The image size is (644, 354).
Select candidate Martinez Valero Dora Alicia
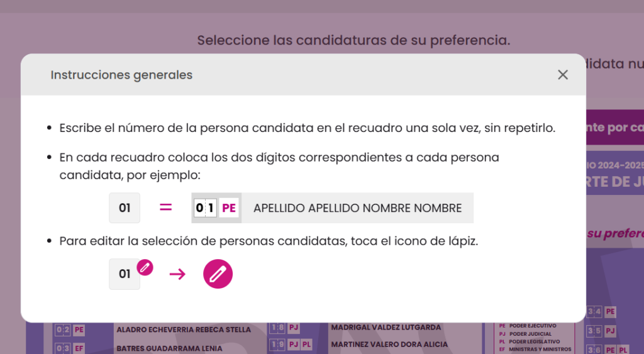tap(389, 345)
